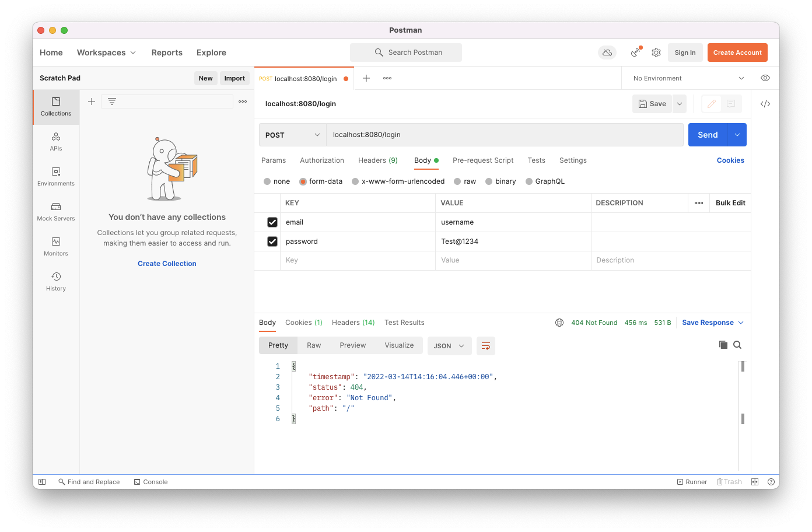Image resolution: width=812 pixels, height=532 pixels.
Task: Open the No Environment selector
Action: [689, 78]
